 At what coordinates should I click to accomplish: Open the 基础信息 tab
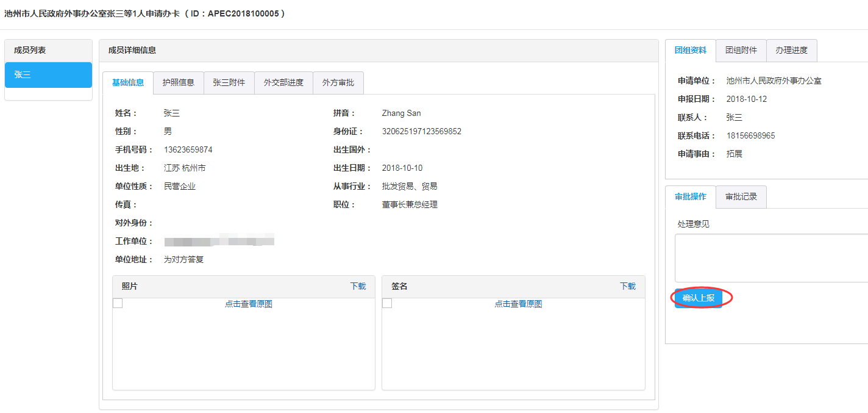point(128,83)
